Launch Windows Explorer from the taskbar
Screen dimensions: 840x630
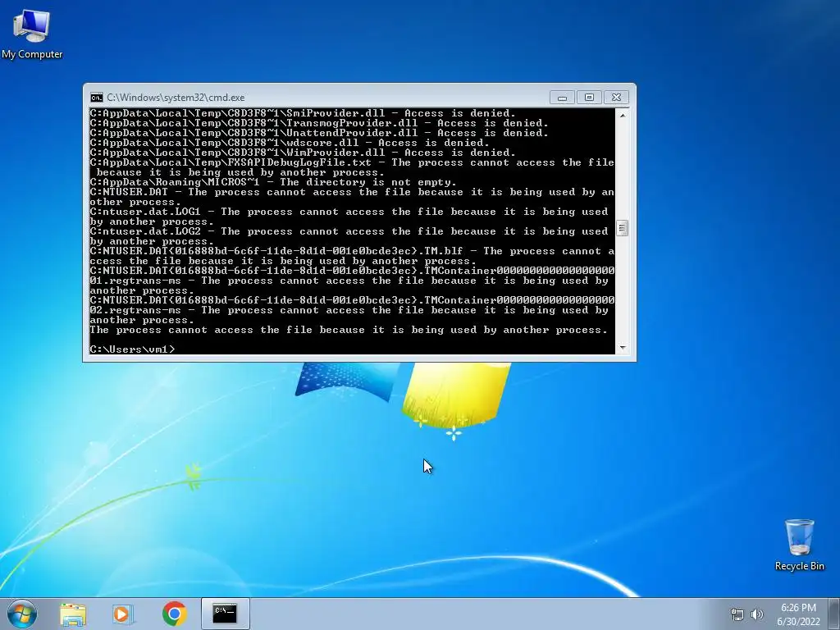pyautogui.click(x=73, y=614)
